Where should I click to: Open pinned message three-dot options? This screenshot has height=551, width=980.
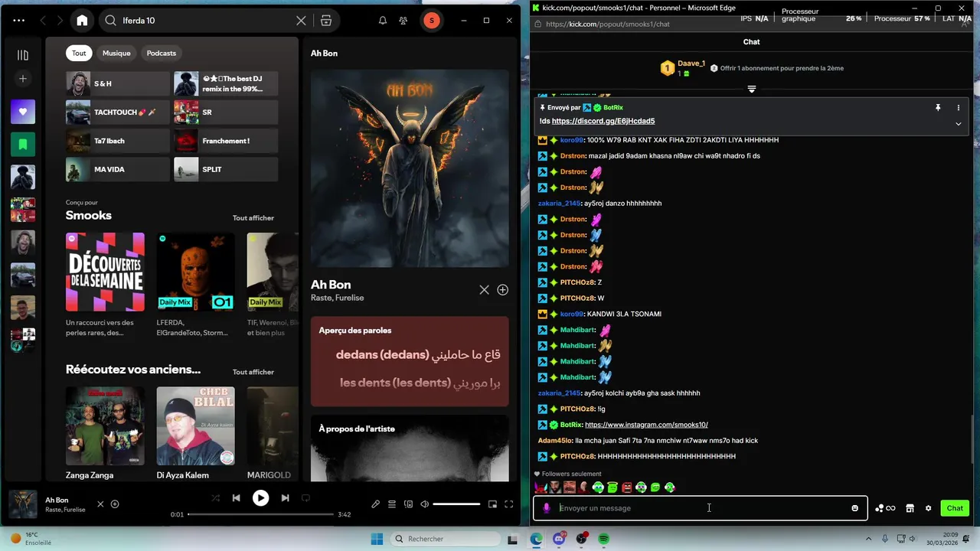click(959, 108)
